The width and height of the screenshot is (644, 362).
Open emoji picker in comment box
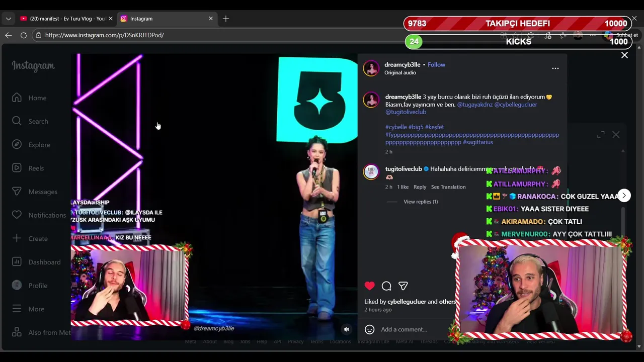[x=370, y=329]
